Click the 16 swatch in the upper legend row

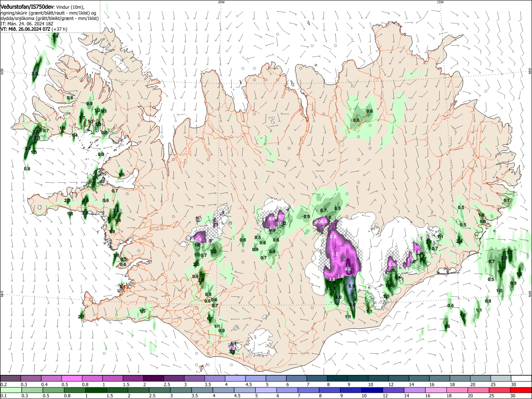pyautogui.click(x=439, y=379)
